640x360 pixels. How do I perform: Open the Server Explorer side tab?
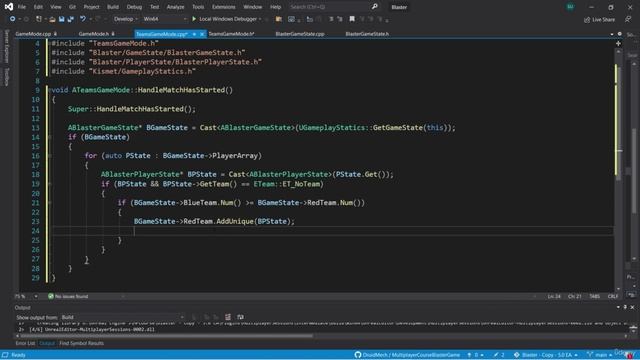(x=6, y=47)
